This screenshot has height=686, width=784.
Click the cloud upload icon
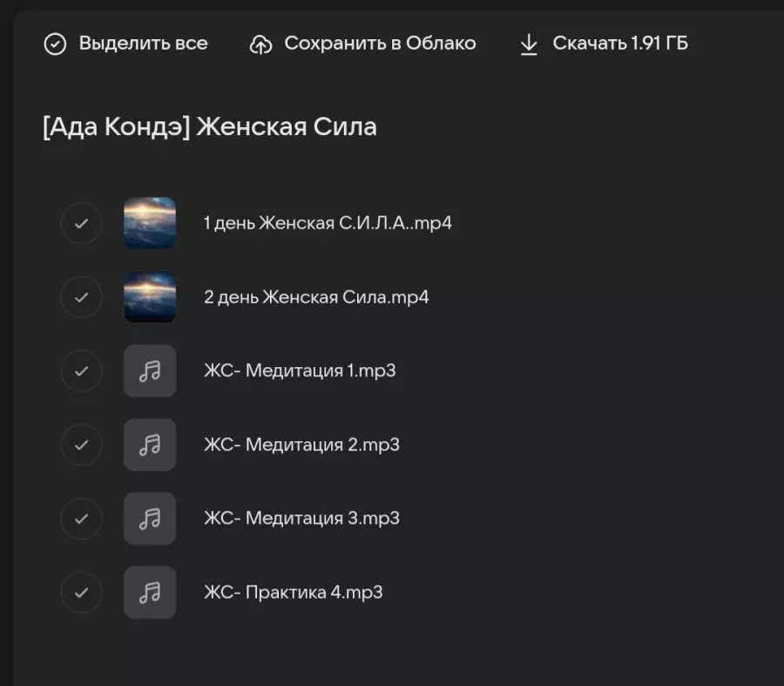260,44
